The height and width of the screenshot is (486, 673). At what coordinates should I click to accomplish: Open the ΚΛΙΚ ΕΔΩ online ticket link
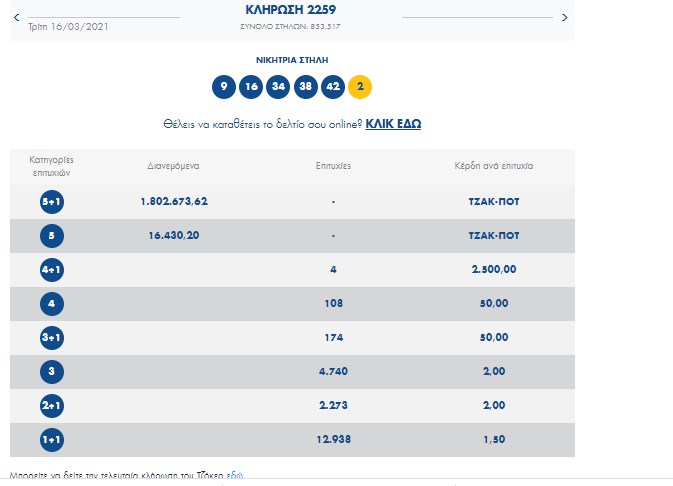tap(393, 124)
